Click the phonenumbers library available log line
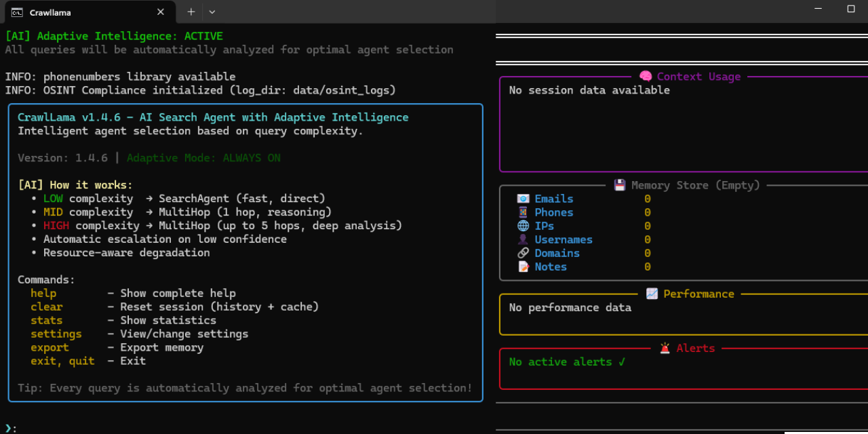Screen dimensions: 868x434 [120, 77]
